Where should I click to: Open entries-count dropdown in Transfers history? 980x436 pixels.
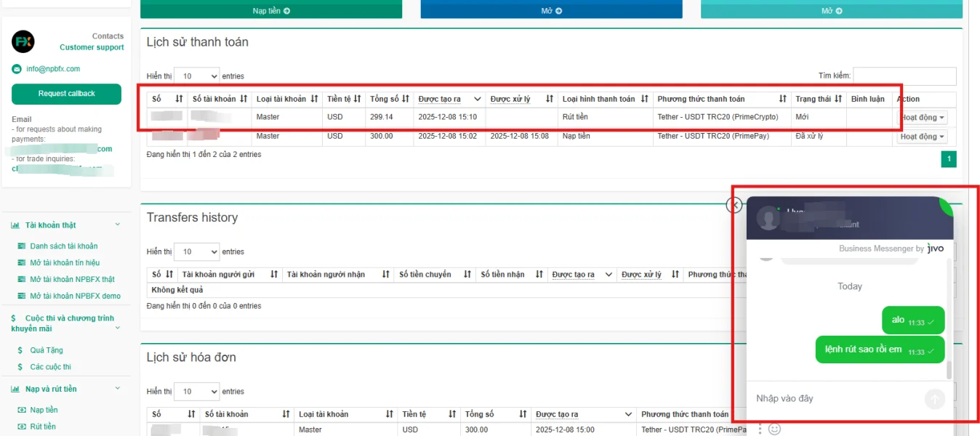pos(196,252)
